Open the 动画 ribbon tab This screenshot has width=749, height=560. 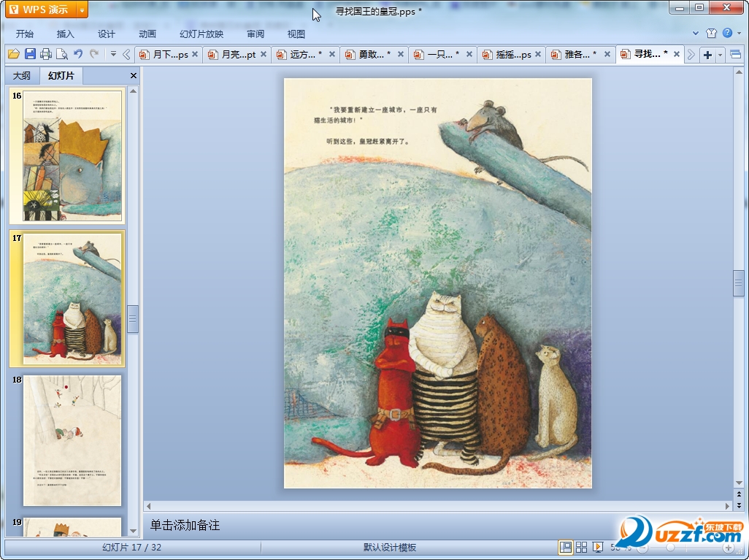pos(147,34)
